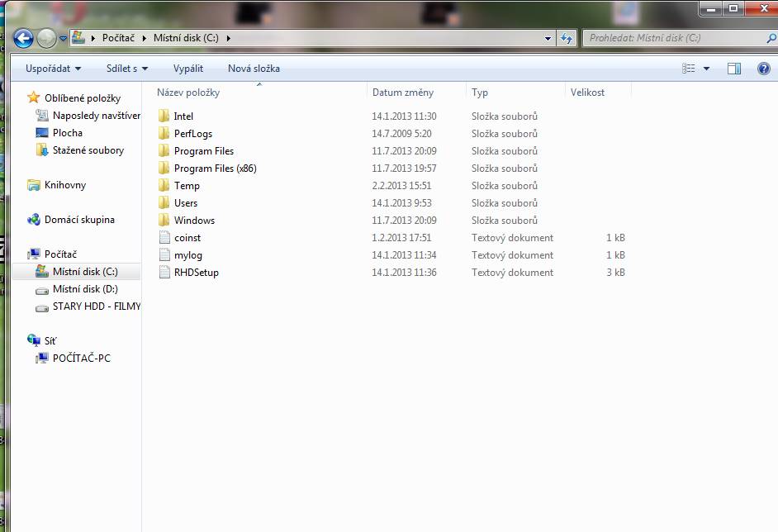Select the RHDSetup text file icon
This screenshot has height=532, width=778.
164,273
